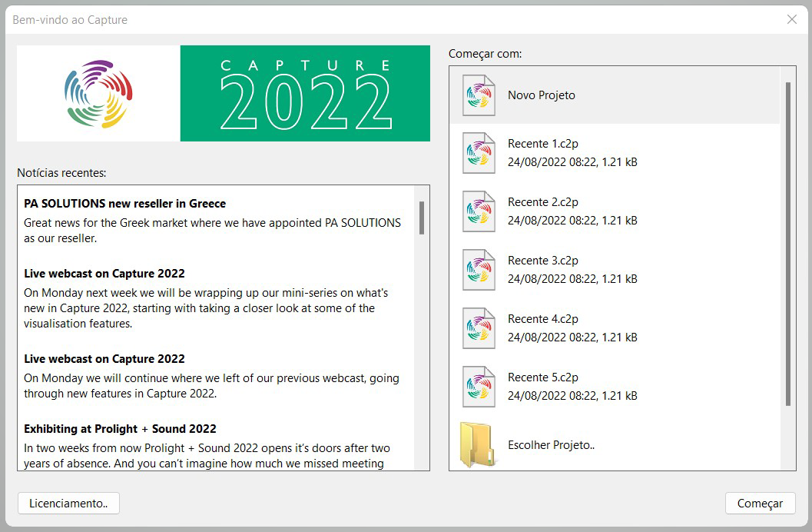This screenshot has width=812, height=532.
Task: Select the Recente 4.c2p file name
Action: 542,319
